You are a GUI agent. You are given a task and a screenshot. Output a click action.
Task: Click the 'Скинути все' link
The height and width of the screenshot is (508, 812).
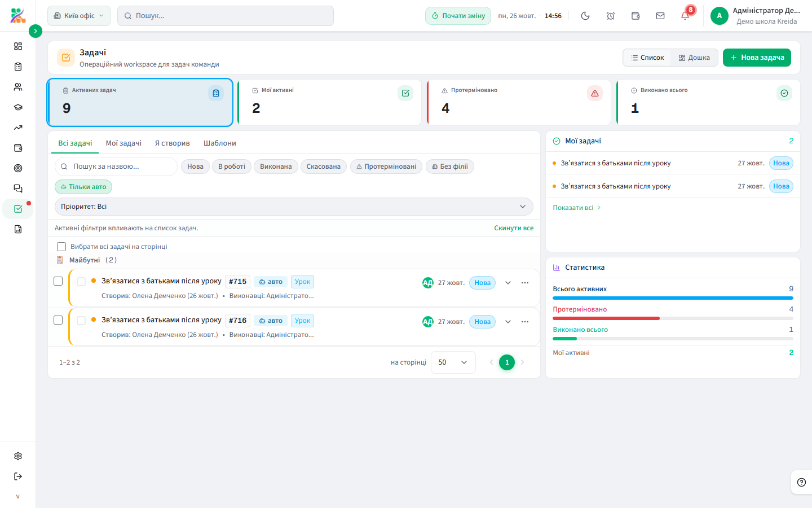[514, 228]
